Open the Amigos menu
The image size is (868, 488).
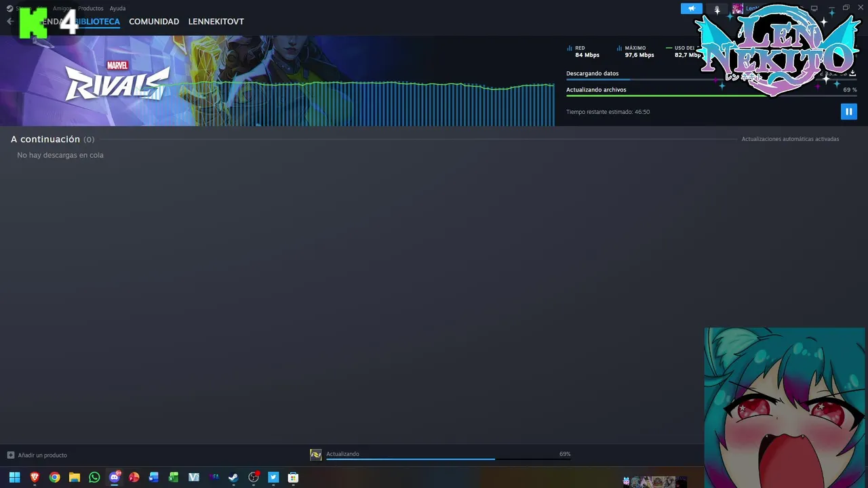(x=62, y=8)
